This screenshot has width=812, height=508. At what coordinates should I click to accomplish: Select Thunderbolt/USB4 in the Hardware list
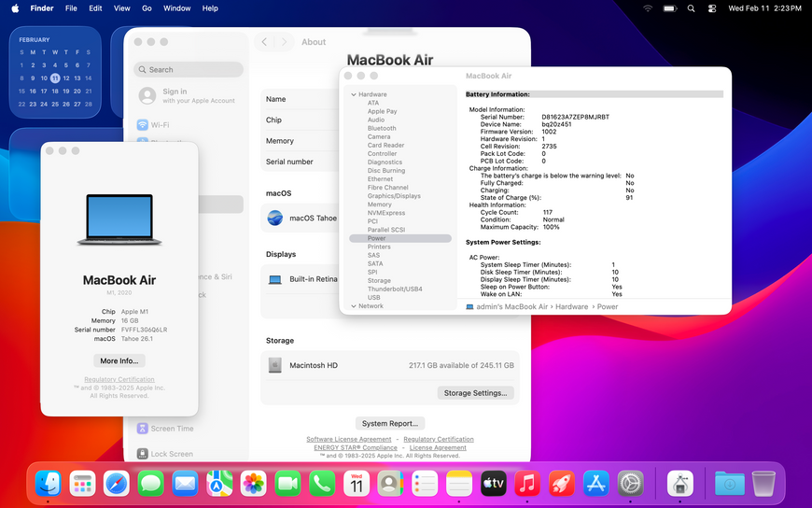coord(395,289)
